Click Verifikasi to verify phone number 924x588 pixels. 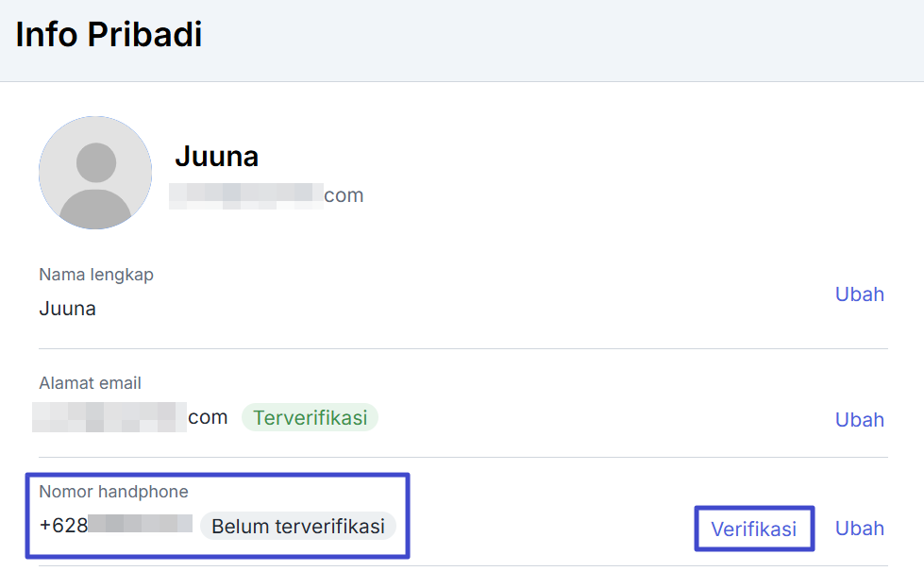pos(753,529)
